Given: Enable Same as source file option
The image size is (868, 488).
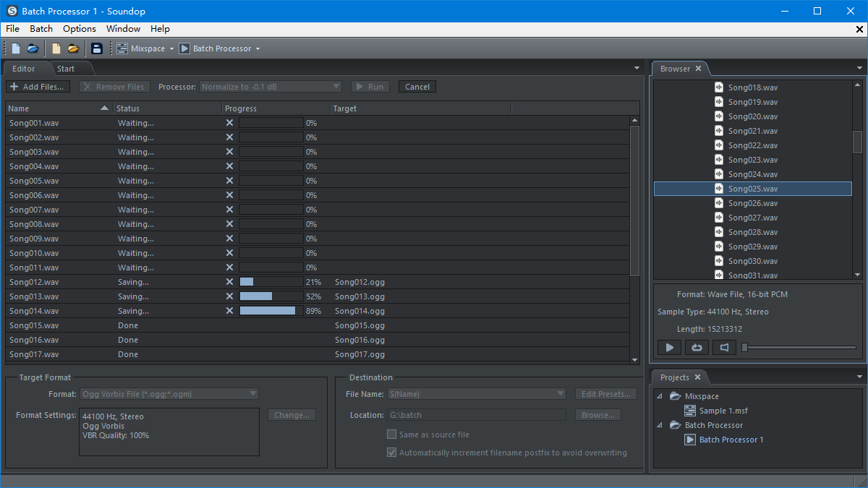Looking at the screenshot, I should (391, 434).
